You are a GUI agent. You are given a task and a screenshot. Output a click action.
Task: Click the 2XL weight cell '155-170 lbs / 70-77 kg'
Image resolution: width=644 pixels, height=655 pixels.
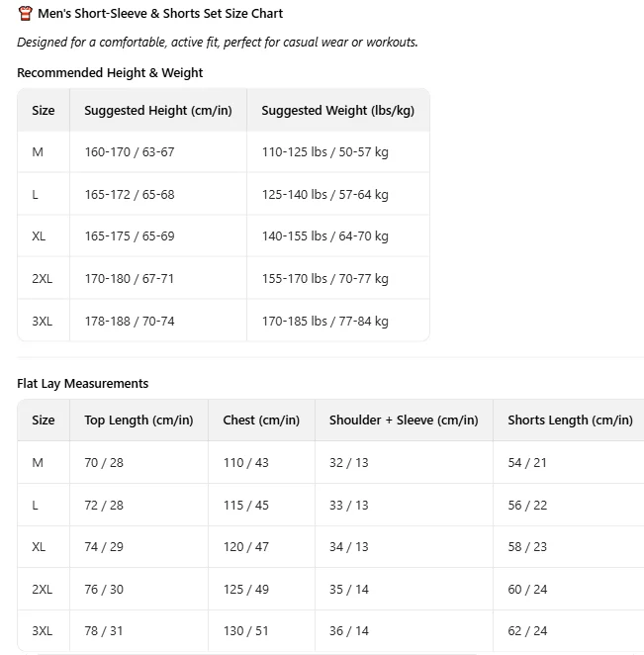point(338,278)
